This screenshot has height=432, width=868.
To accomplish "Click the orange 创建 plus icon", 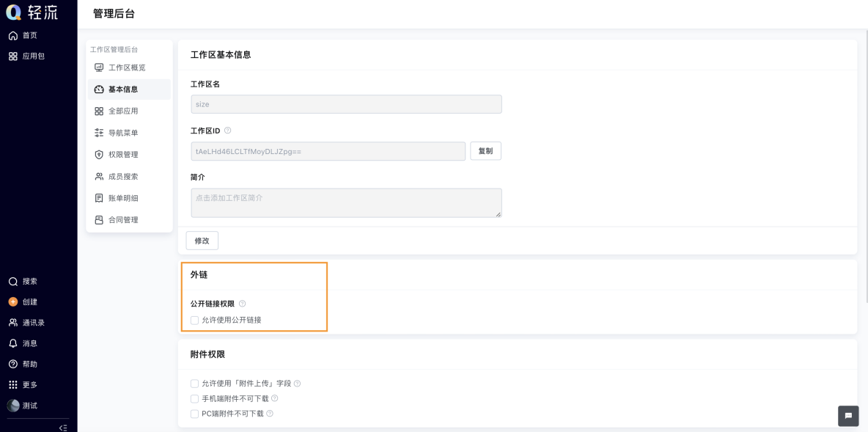I will (x=13, y=302).
